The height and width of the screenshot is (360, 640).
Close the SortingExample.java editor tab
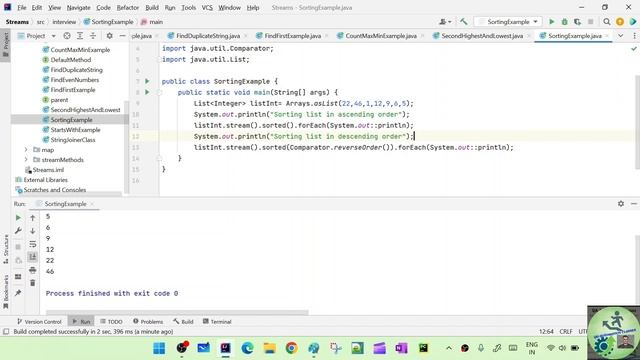coord(607,36)
